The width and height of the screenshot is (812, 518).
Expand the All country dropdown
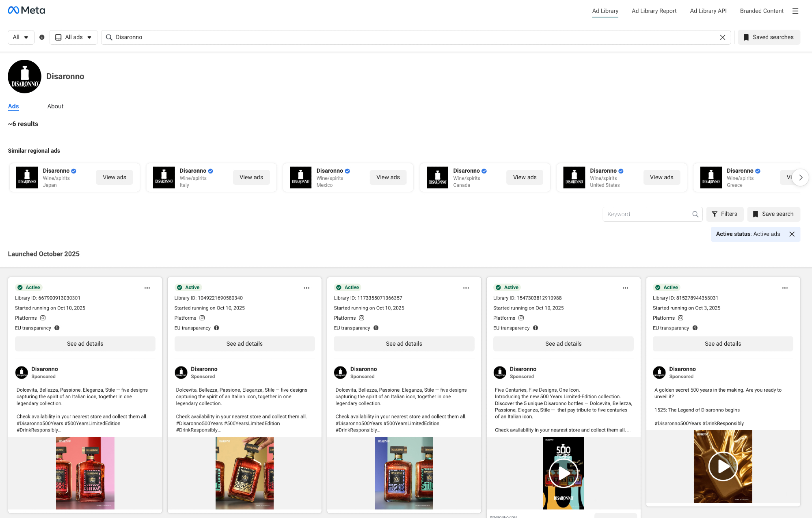pyautogui.click(x=21, y=37)
